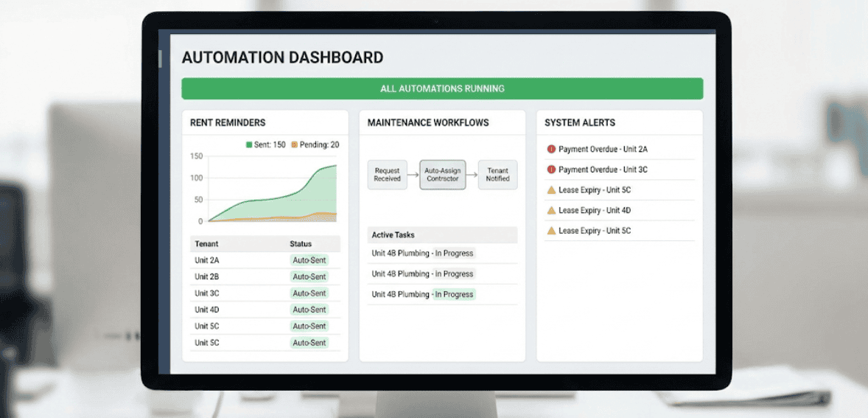This screenshot has width=868, height=418.
Task: Click the Auto-Sent badge in the Unit 3C row
Action: [x=309, y=293]
